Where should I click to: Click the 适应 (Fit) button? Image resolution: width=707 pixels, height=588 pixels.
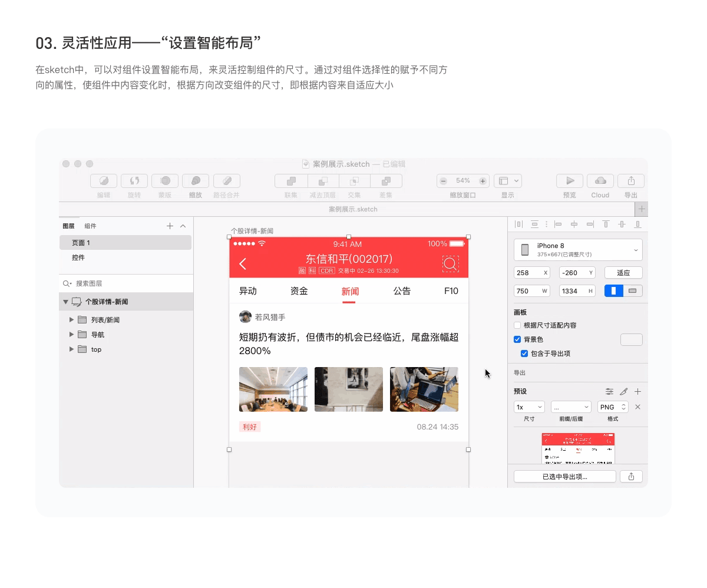pyautogui.click(x=623, y=272)
